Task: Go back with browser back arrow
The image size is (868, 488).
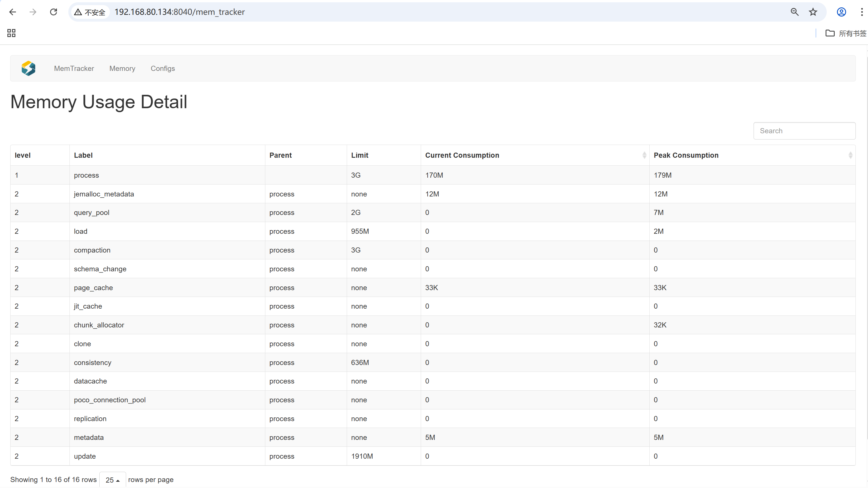Action: 13,12
